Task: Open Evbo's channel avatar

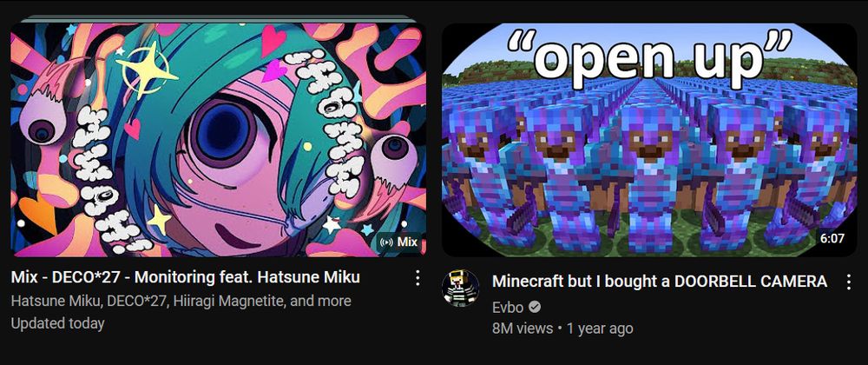Action: click(x=461, y=288)
